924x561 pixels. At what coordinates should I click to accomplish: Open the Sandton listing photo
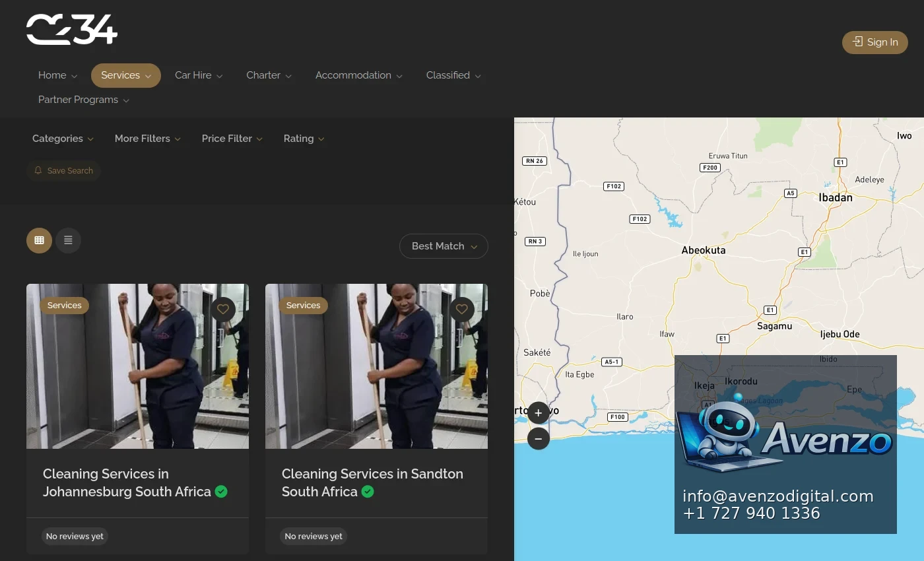(376, 366)
